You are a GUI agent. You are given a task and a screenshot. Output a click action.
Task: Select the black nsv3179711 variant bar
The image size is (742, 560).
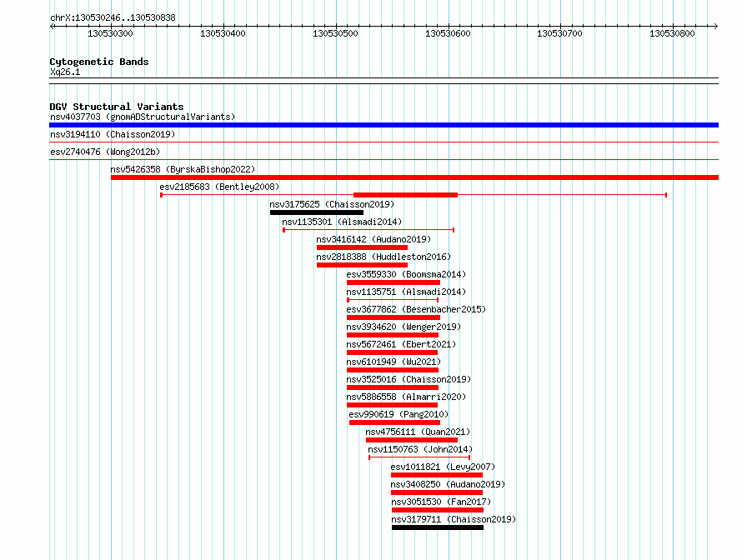click(x=438, y=527)
